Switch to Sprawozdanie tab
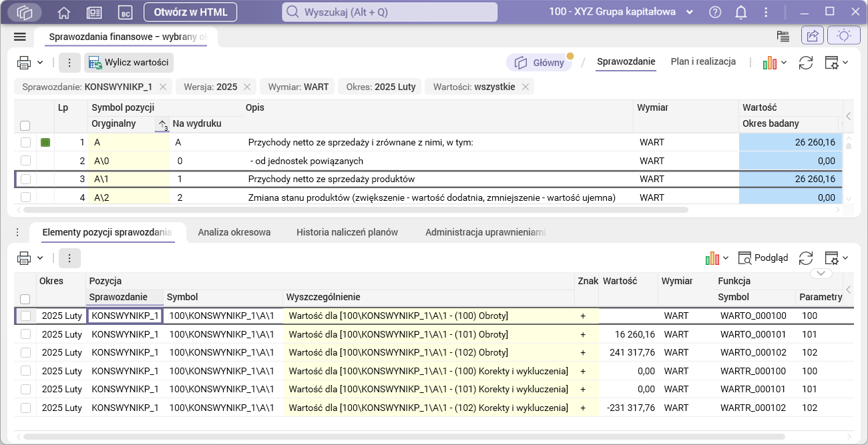This screenshot has height=445, width=868. click(x=626, y=62)
